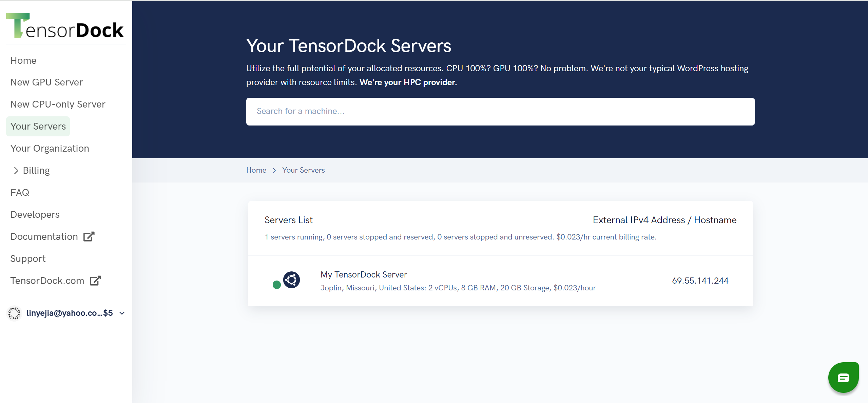Open the FAQ page
Image resolution: width=868 pixels, height=403 pixels.
pyautogui.click(x=20, y=192)
